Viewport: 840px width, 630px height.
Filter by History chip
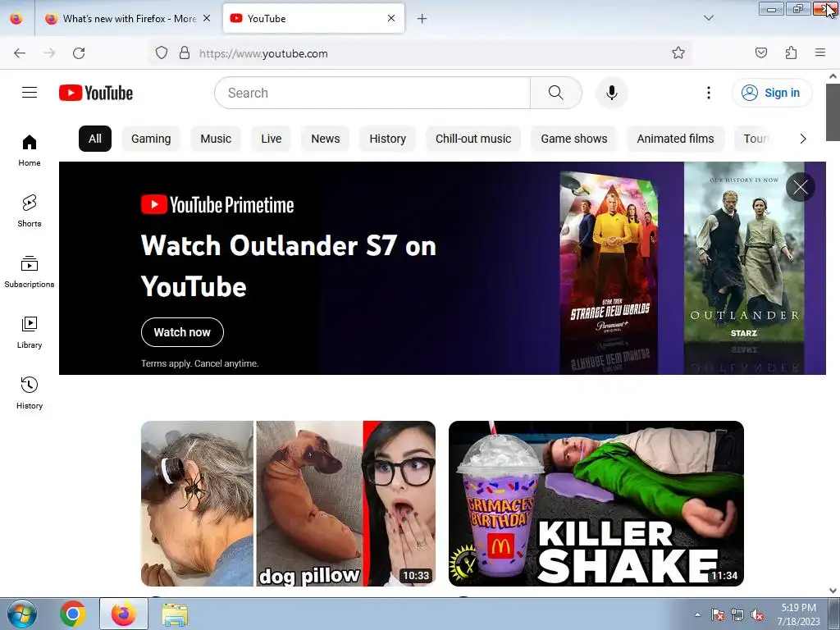tap(387, 139)
